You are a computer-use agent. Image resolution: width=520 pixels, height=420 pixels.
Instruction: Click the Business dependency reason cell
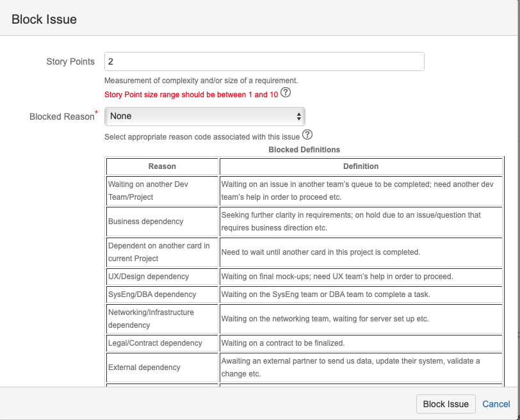tap(162, 222)
